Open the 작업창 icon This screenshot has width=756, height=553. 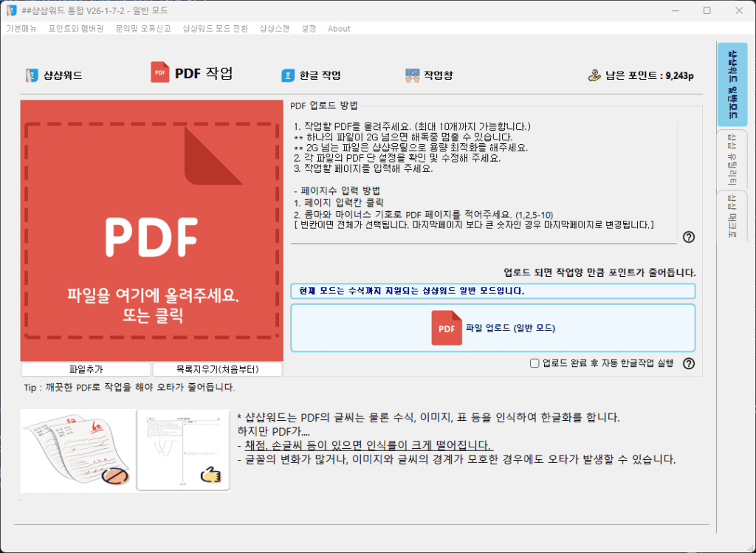pyautogui.click(x=413, y=75)
